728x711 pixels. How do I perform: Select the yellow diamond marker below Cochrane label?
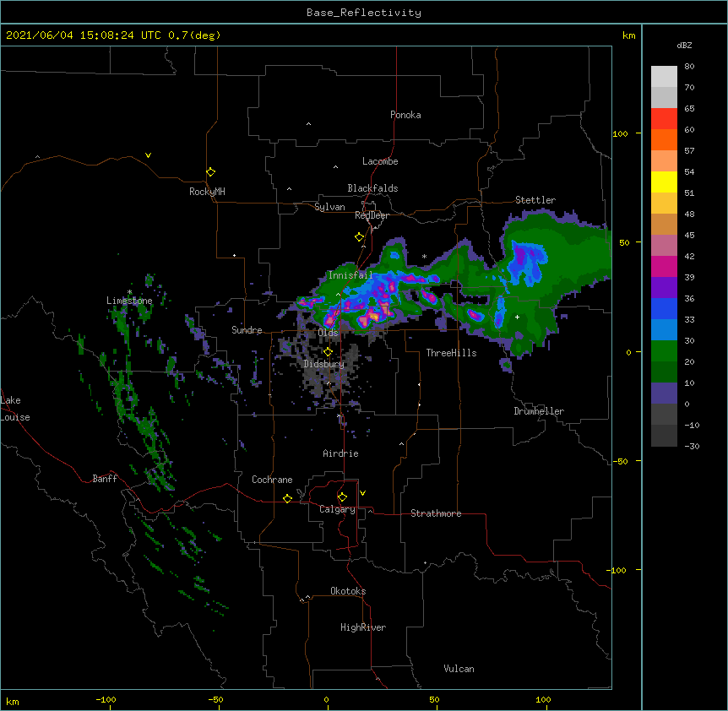coord(287,498)
